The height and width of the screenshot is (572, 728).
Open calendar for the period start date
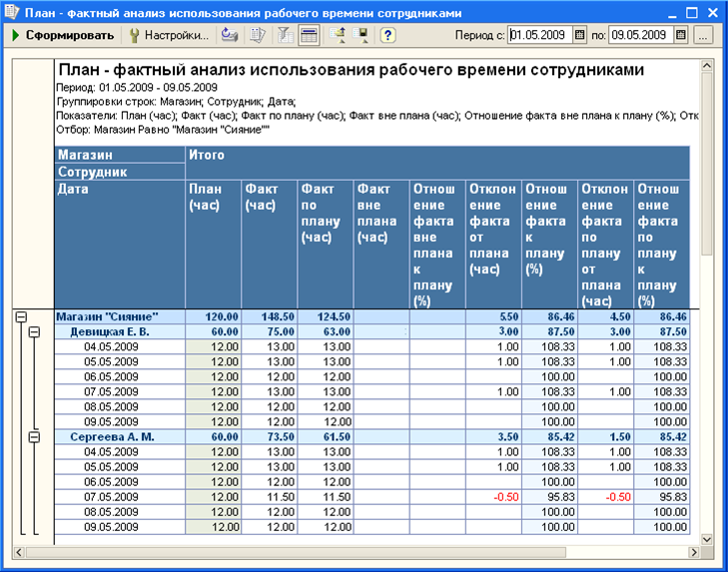pos(579,35)
